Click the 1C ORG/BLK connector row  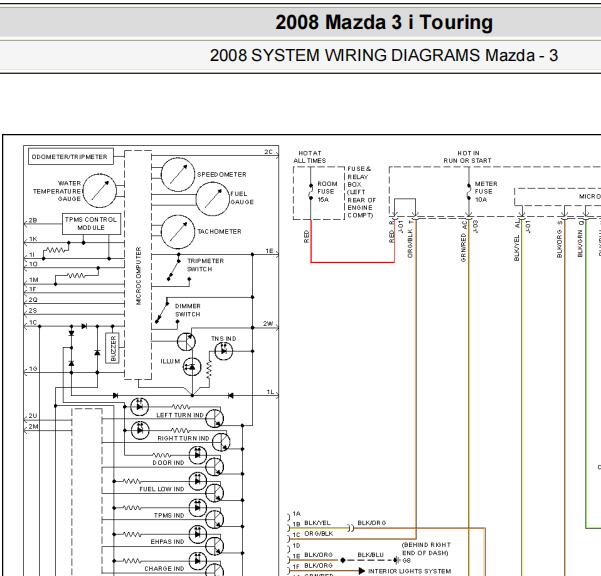pos(313,534)
